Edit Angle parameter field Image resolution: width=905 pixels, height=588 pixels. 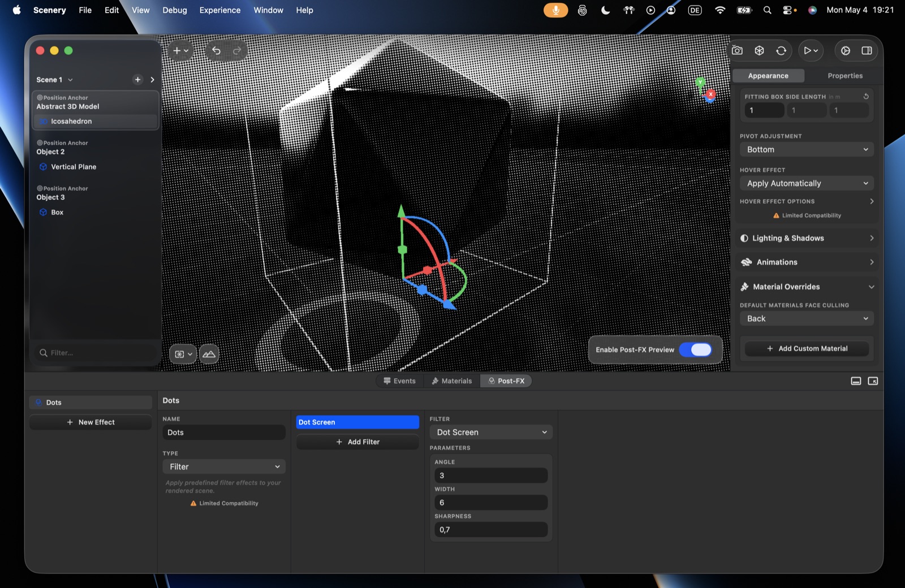point(491,475)
